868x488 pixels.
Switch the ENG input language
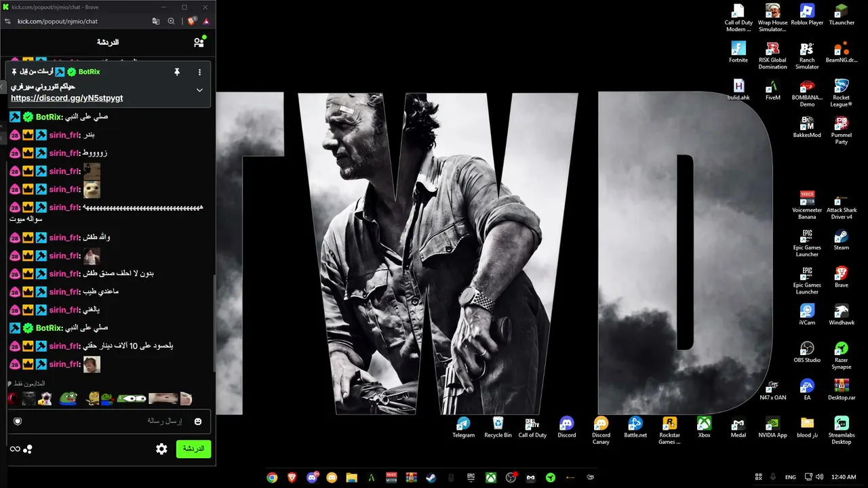791,477
